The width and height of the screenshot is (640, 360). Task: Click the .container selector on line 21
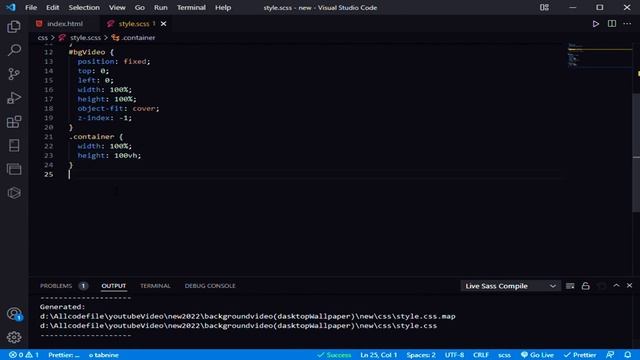[92, 137]
